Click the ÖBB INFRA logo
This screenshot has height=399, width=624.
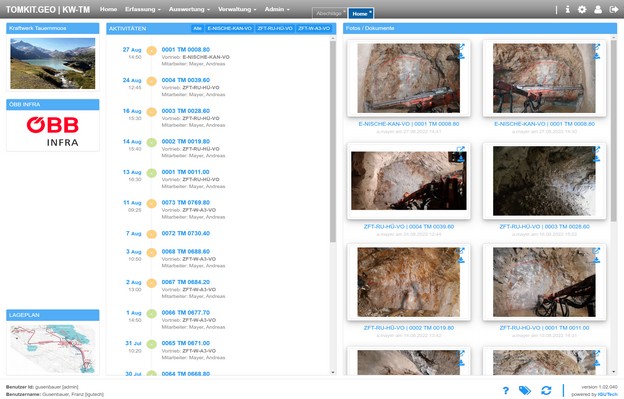[53, 131]
